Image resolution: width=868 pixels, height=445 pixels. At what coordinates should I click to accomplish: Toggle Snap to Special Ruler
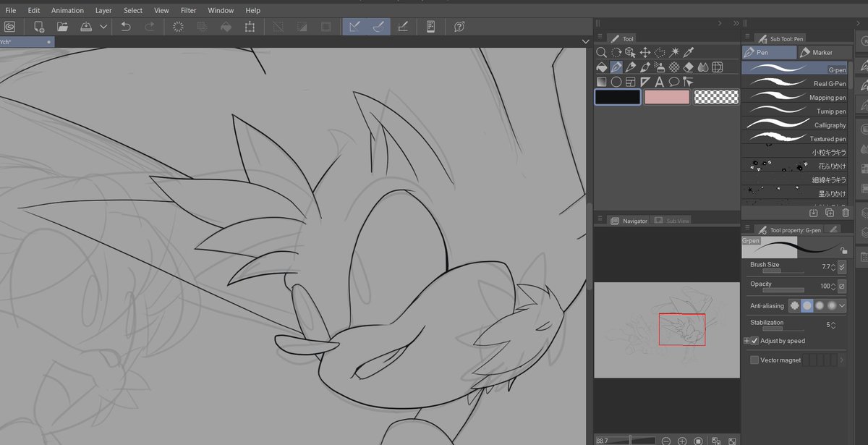pyautogui.click(x=378, y=27)
